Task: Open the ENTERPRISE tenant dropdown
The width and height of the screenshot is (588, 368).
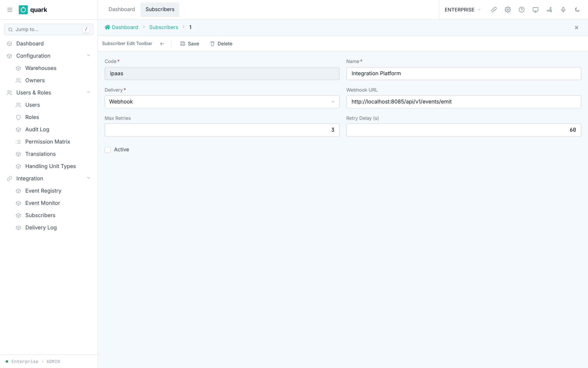Action: [463, 10]
